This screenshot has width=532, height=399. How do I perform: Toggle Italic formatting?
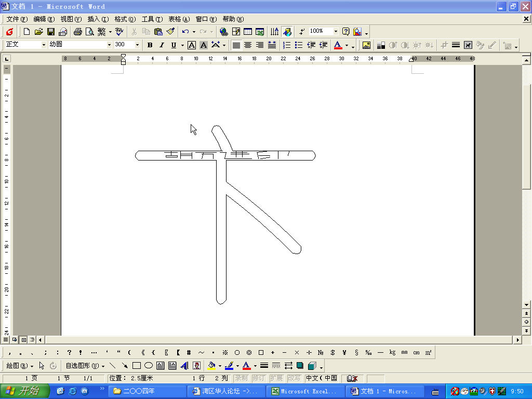point(162,45)
